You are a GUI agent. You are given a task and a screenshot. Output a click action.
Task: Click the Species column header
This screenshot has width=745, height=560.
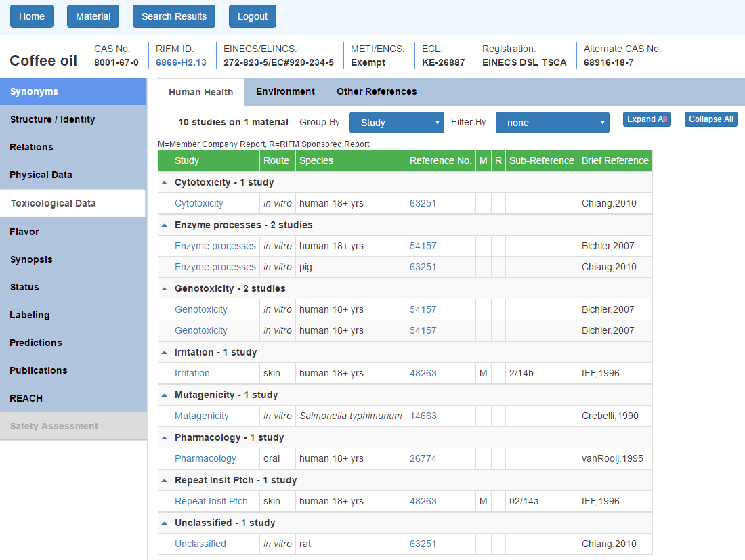point(351,160)
